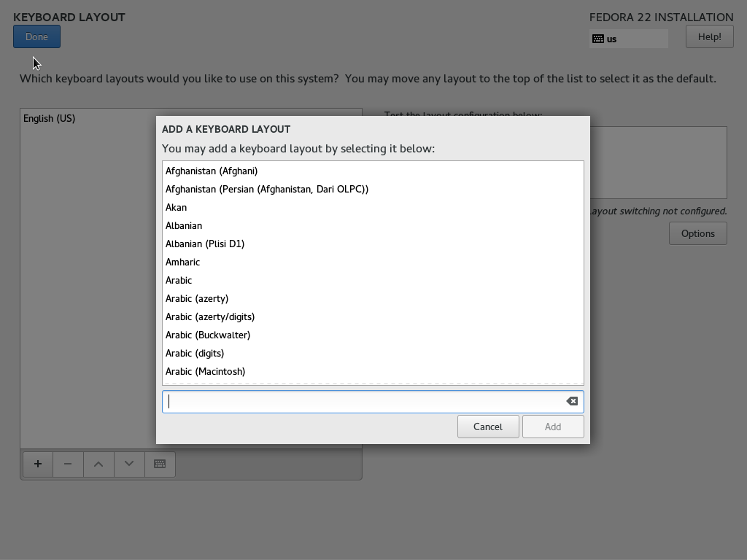Choose Arabic (Macintosh) layout
This screenshot has height=560, width=747.
coord(205,371)
